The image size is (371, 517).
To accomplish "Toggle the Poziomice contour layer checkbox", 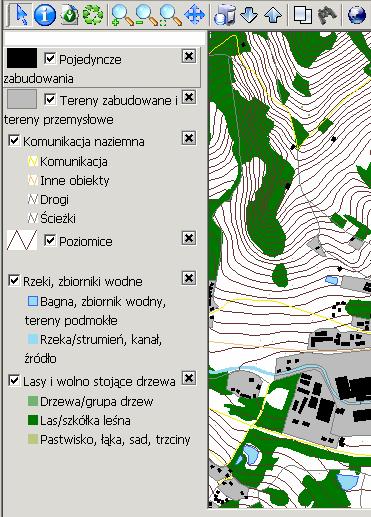I will (x=50, y=240).
